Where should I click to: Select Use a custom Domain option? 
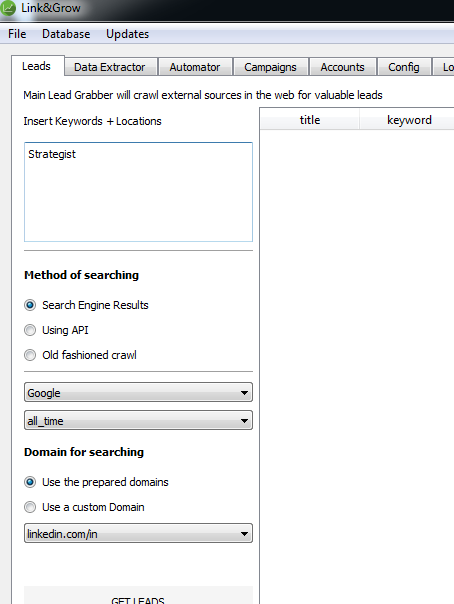tap(30, 507)
